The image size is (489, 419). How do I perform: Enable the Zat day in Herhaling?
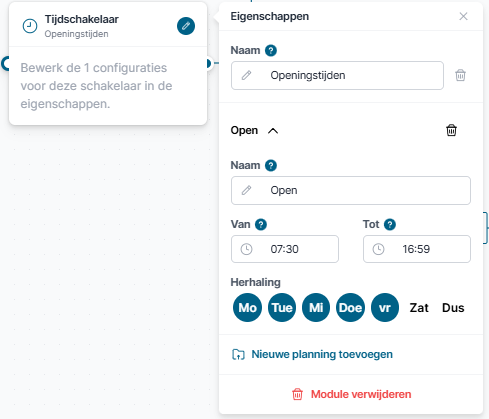[419, 308]
